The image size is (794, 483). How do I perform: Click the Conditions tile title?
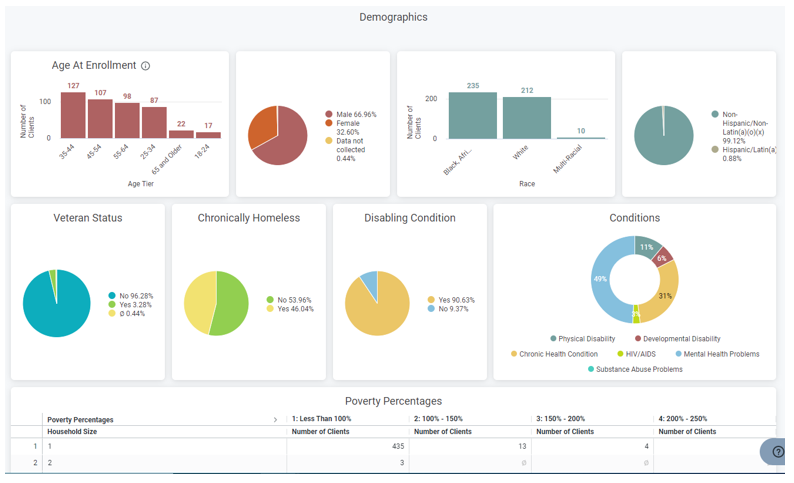coord(634,218)
